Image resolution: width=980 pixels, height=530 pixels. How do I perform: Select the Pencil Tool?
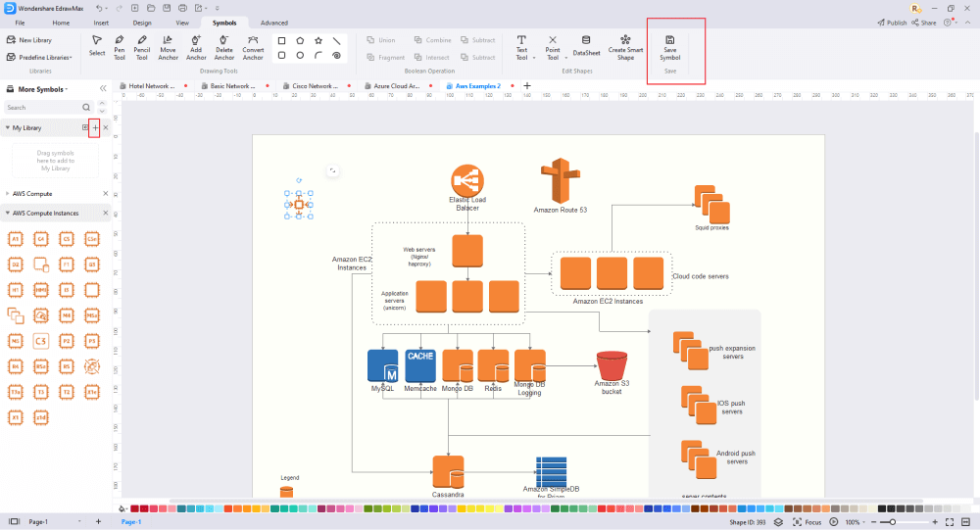[142, 47]
